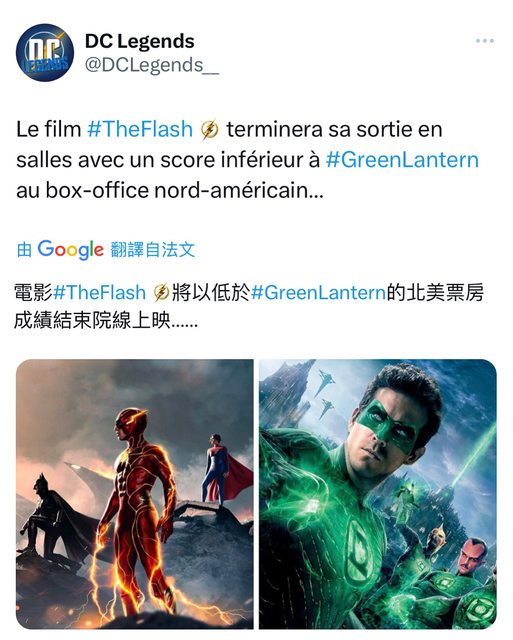The image size is (513, 640).
Task: Open the #TheFlash hashtag in the Chinese translation
Action: tap(99, 292)
